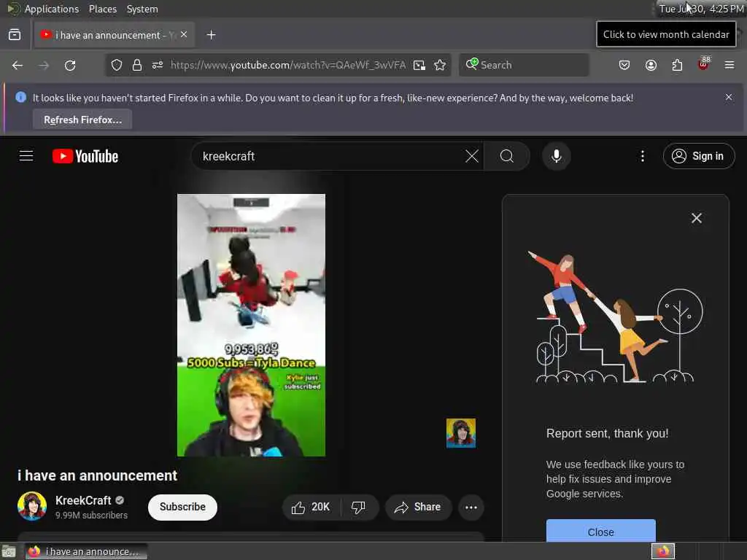Search with your voice microphone button
Image resolution: width=747 pixels, height=560 pixels.
[x=557, y=156]
